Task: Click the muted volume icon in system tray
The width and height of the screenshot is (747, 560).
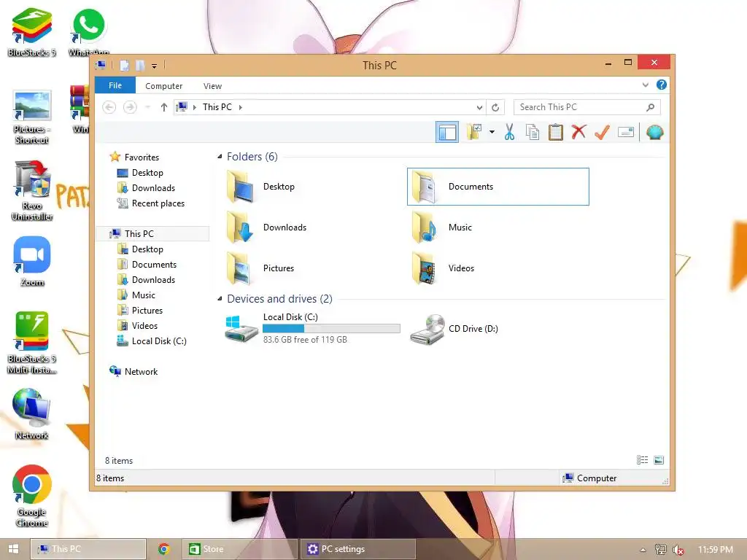Action: pos(678,550)
